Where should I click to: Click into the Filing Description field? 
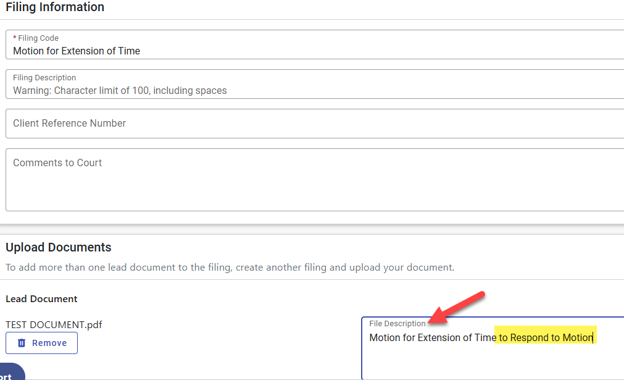314,84
